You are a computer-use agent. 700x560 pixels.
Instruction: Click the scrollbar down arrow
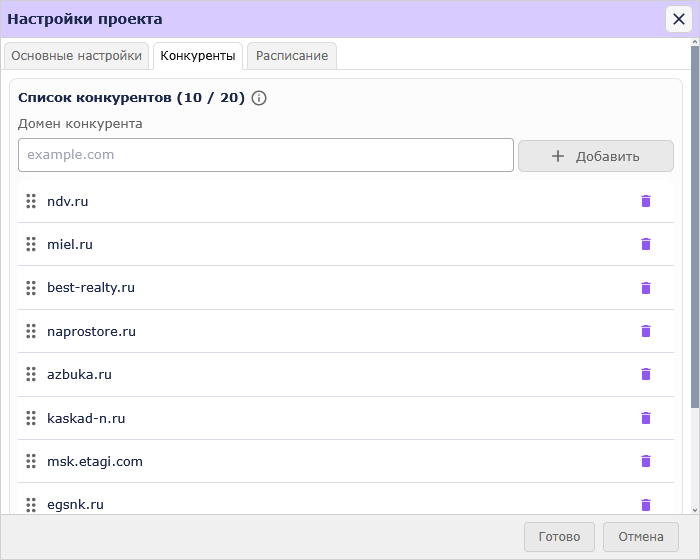(x=695, y=510)
